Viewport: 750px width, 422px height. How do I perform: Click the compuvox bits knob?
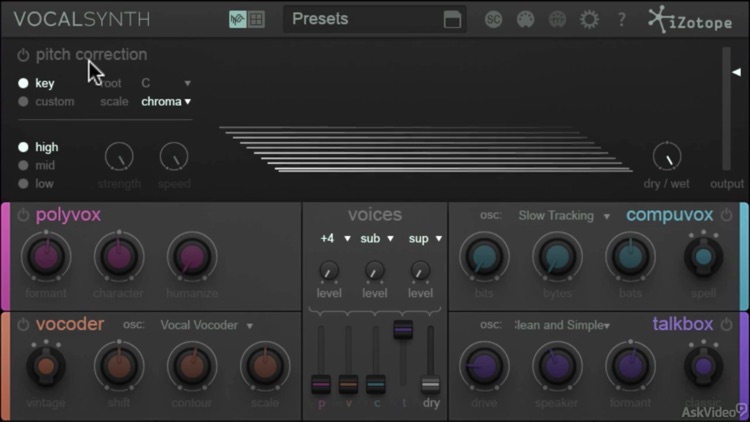point(484,256)
